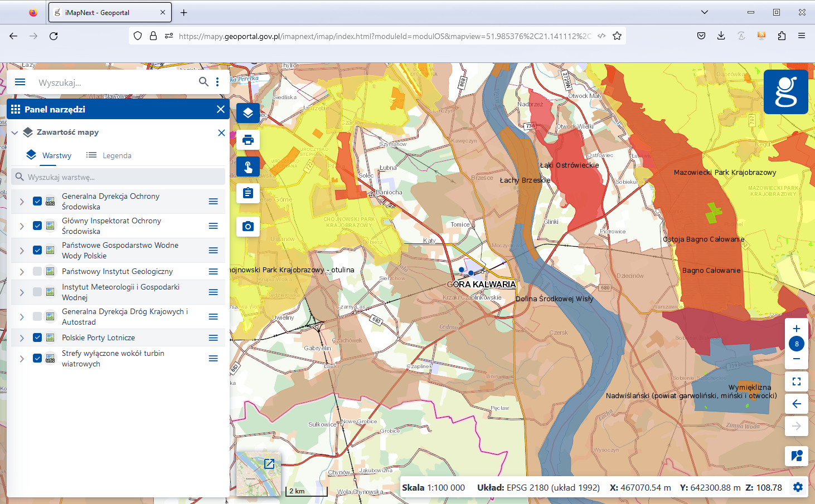The height and width of the screenshot is (504, 815).
Task: Switch to the Legenda tab
Action: point(109,155)
